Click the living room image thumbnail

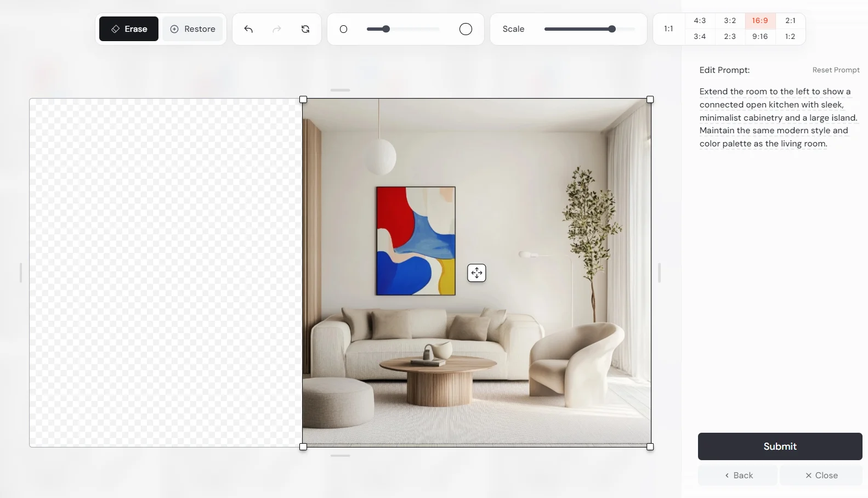[476, 273]
